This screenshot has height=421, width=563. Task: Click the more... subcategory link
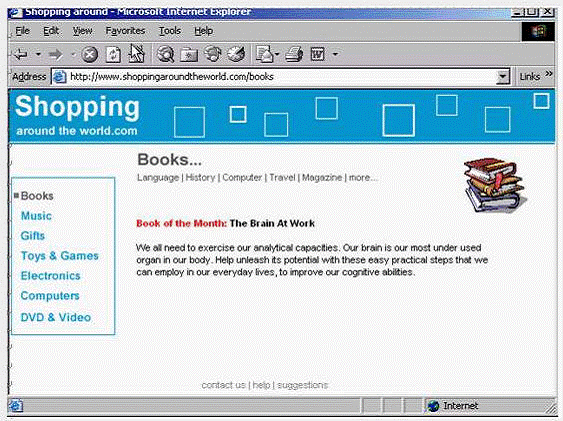point(363,178)
